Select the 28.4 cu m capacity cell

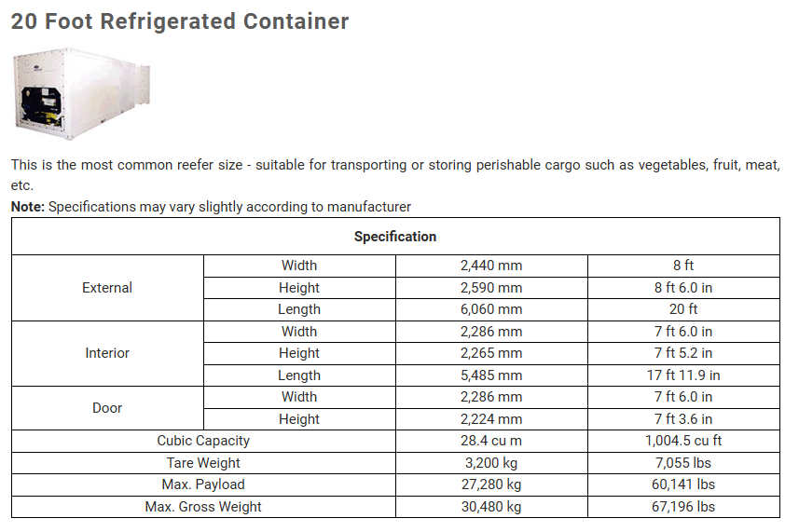[491, 441]
